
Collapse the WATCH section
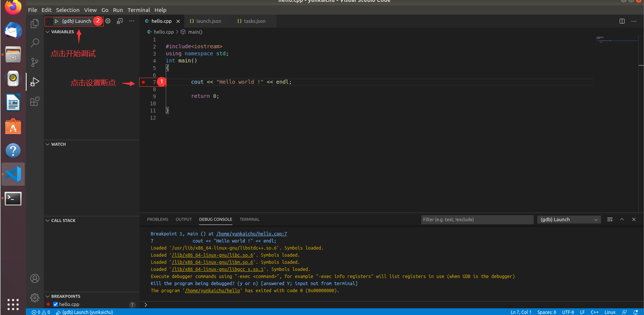tap(56, 144)
